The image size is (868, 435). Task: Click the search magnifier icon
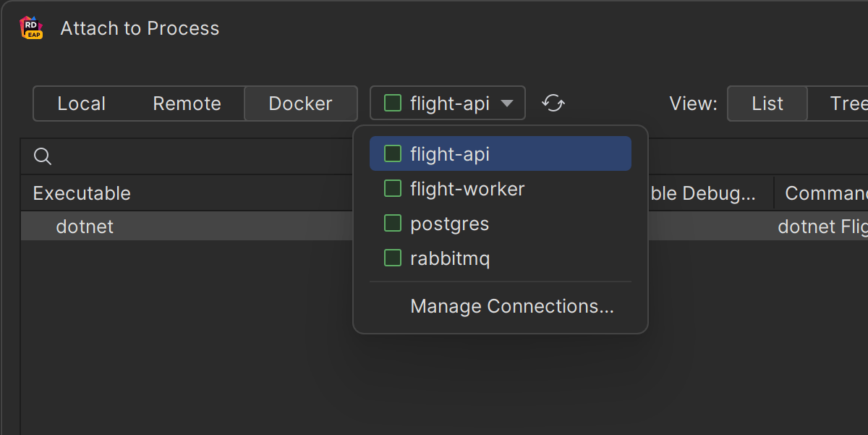point(43,156)
